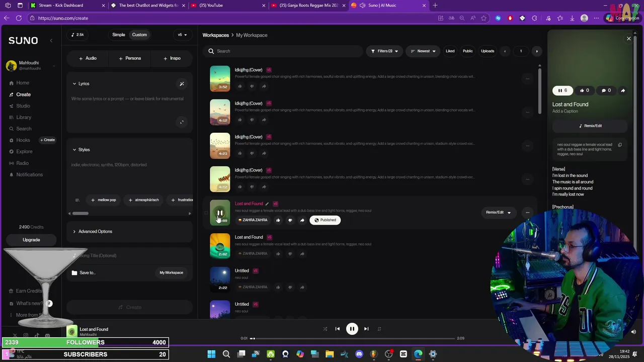Seek along the song progress bar
Viewport: 644px width, 362px height.
pyautogui.click(x=352, y=338)
